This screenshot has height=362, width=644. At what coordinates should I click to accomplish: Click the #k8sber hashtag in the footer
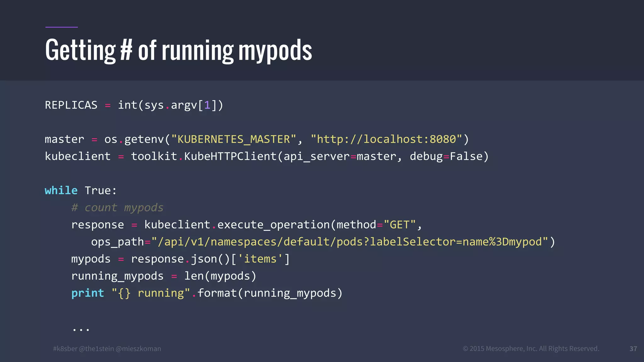coord(65,348)
